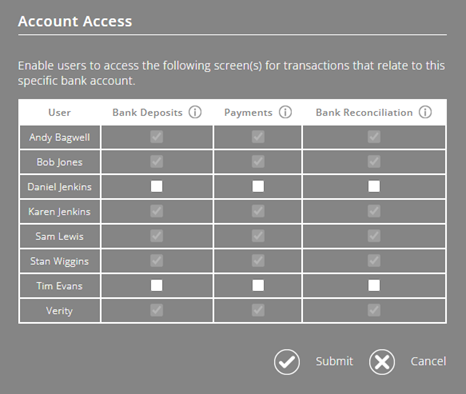The width and height of the screenshot is (466, 394).
Task: Toggle Stan Wiggins Bank Reconciliation checkbox
Action: click(374, 261)
